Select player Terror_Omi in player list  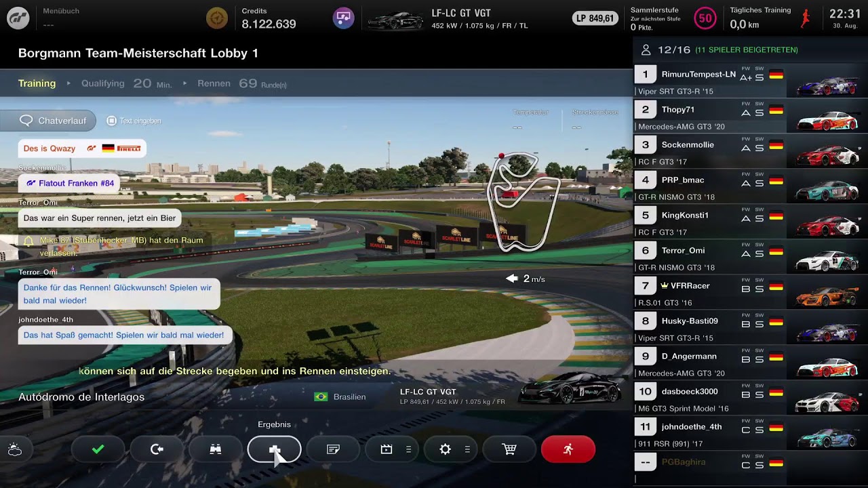pos(751,257)
